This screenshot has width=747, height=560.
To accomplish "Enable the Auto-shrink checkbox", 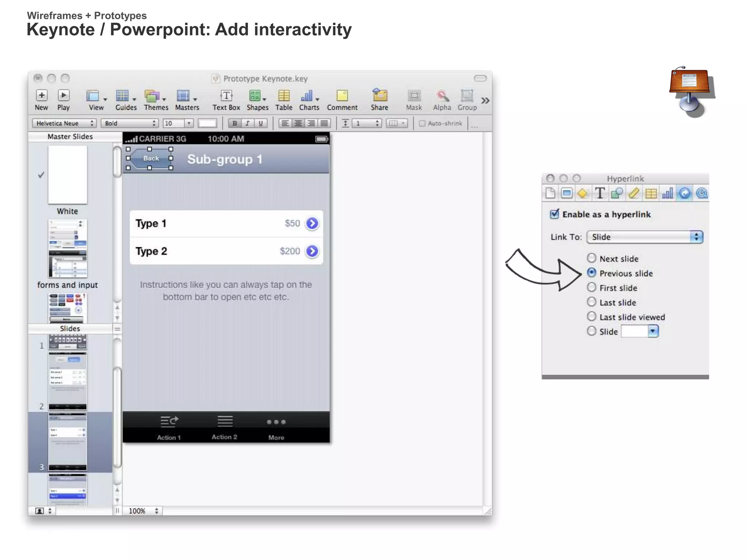I will pos(422,123).
